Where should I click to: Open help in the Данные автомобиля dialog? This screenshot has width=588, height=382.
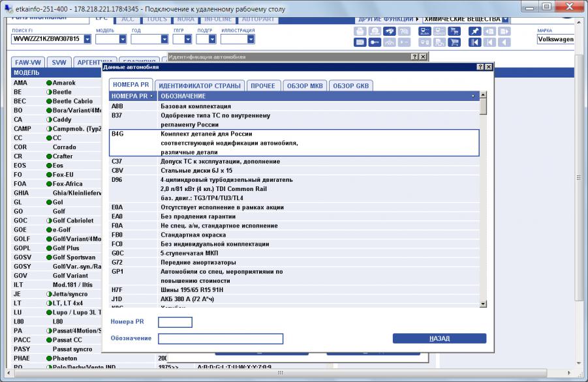click(480, 66)
